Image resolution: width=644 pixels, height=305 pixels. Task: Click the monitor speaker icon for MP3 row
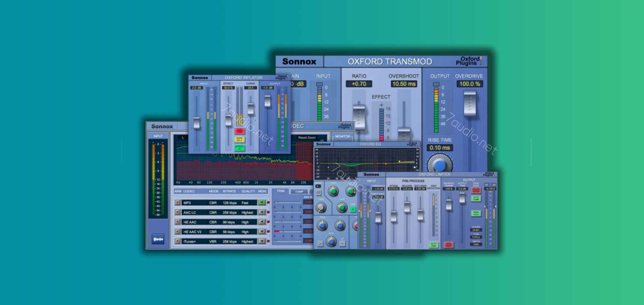[262, 203]
